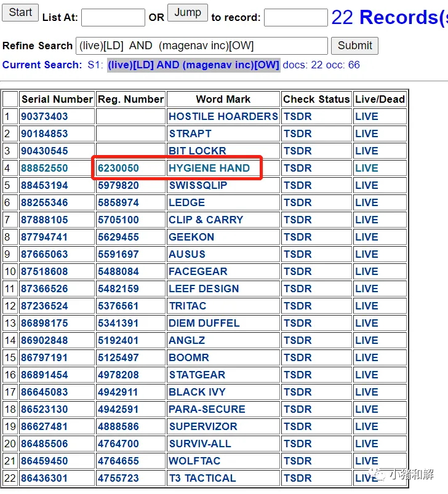
Task: Open serial number 87518608
Action: click(44, 271)
